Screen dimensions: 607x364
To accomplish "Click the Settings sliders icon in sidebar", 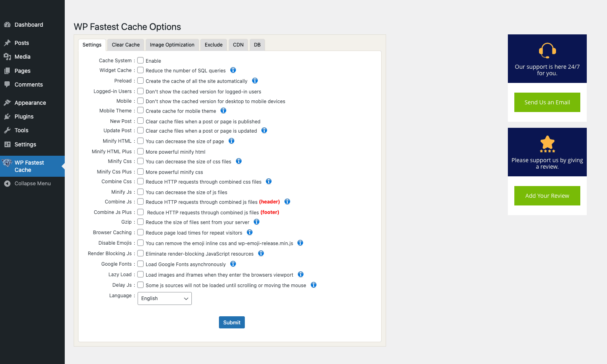I will pos(7,144).
